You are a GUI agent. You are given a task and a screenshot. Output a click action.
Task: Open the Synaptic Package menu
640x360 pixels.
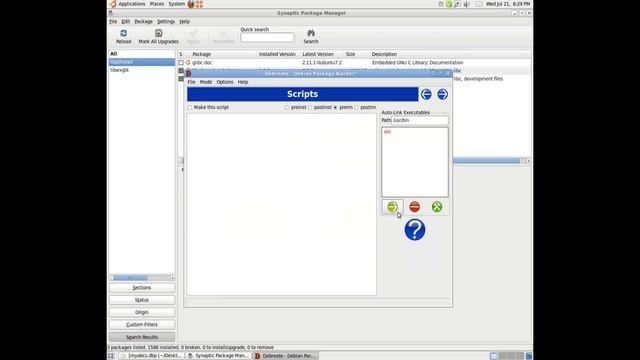[x=143, y=22]
